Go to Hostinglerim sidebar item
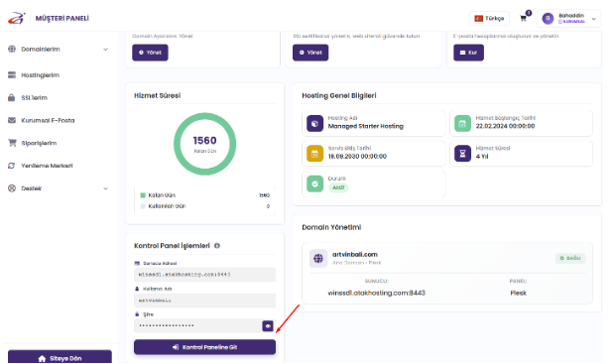The width and height of the screenshot is (614, 364). 40,75
